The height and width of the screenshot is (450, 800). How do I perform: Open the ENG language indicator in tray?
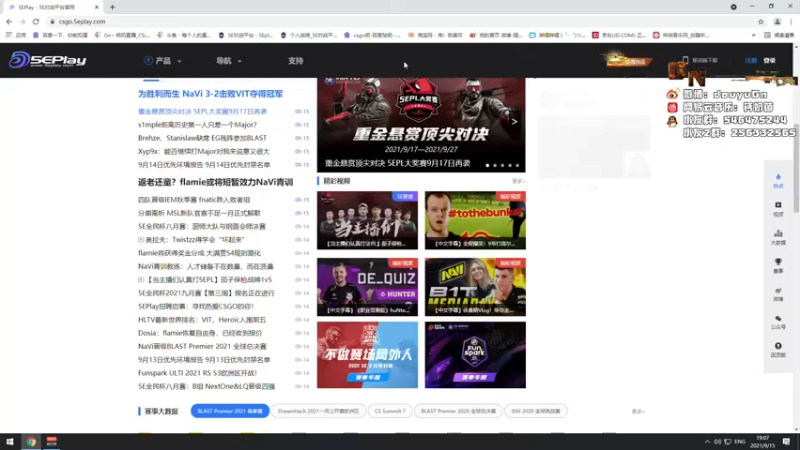740,441
